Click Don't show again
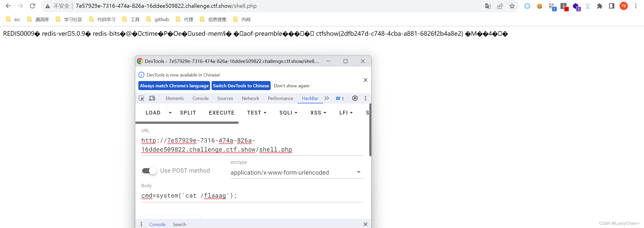The height and width of the screenshot is (228, 644). pyautogui.click(x=292, y=86)
